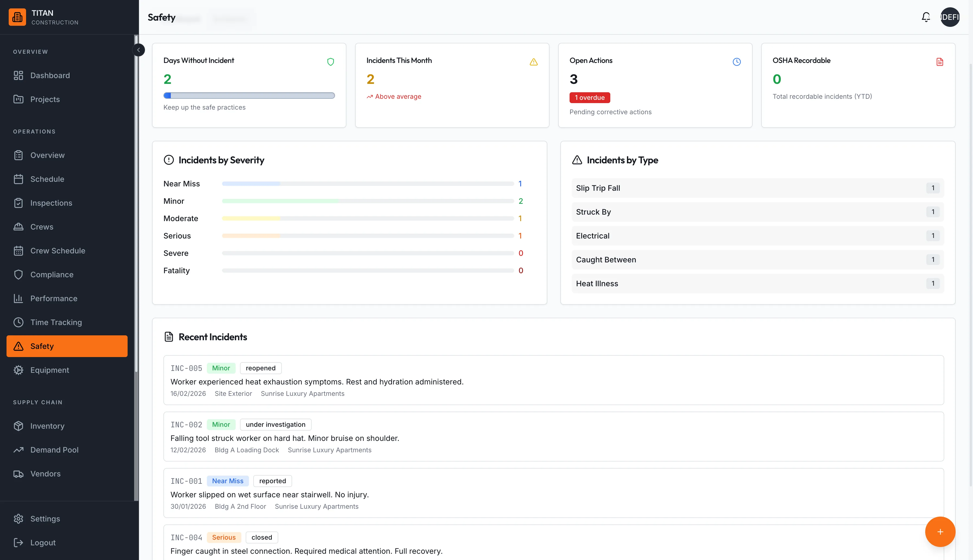Click the Incidents by Severity heading icon
The width and height of the screenshot is (973, 560).
[x=169, y=160]
